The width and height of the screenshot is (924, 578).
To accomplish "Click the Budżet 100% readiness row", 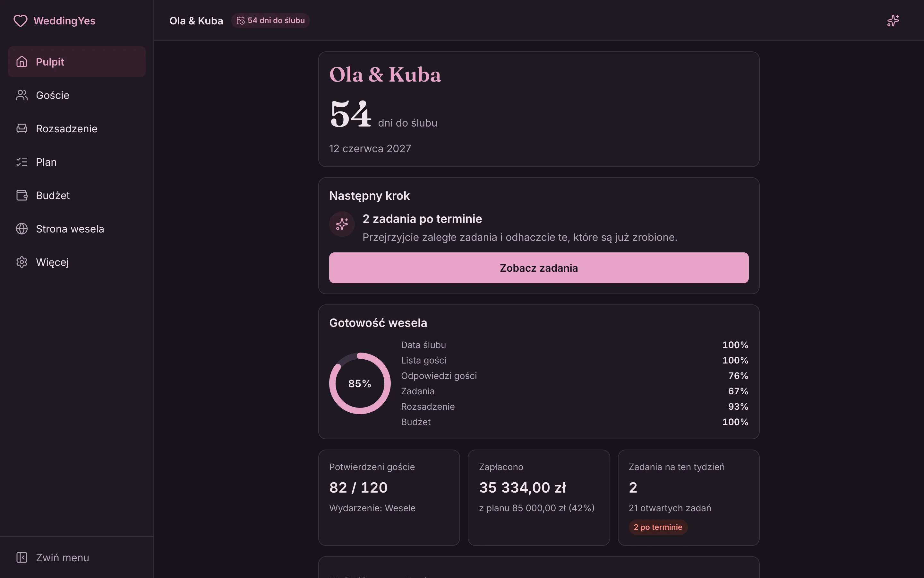I will pyautogui.click(x=575, y=422).
